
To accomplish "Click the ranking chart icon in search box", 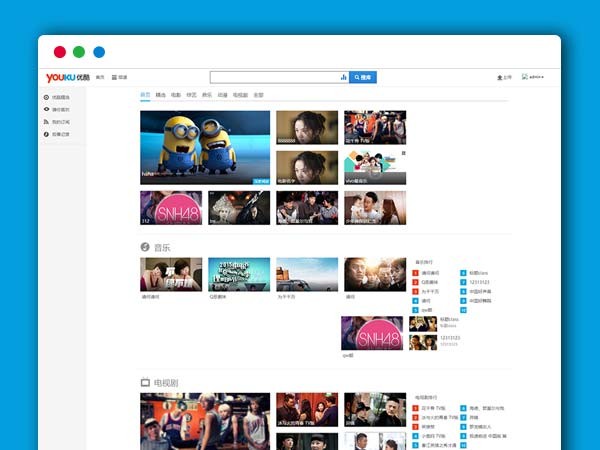I will click(343, 77).
